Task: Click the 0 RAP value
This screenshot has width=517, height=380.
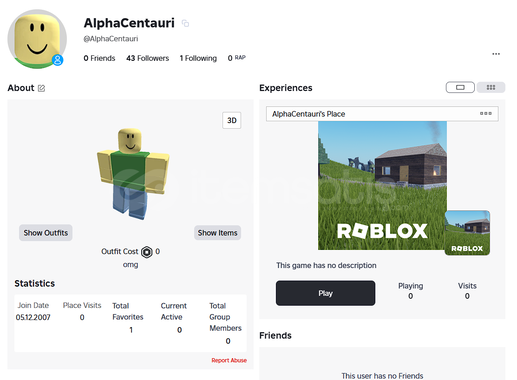Action: (236, 58)
